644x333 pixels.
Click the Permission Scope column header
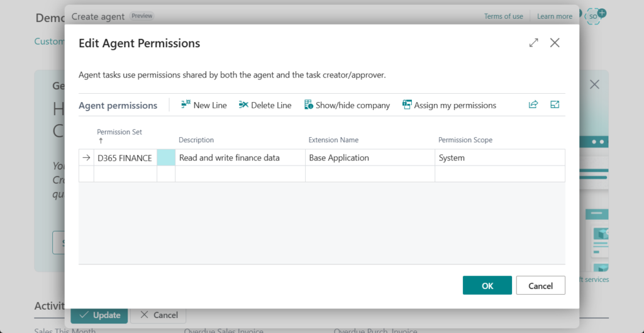[465, 140]
